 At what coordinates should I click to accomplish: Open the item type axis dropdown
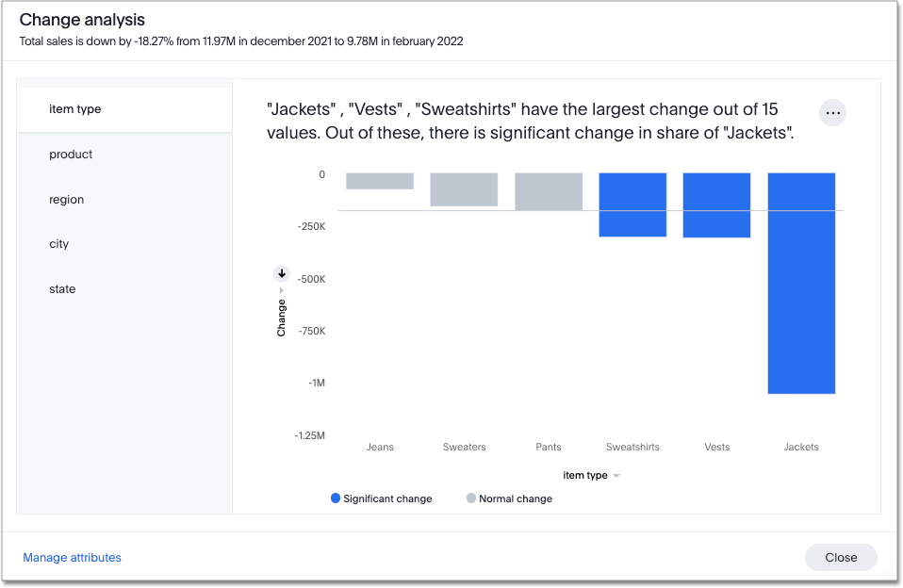tap(617, 475)
